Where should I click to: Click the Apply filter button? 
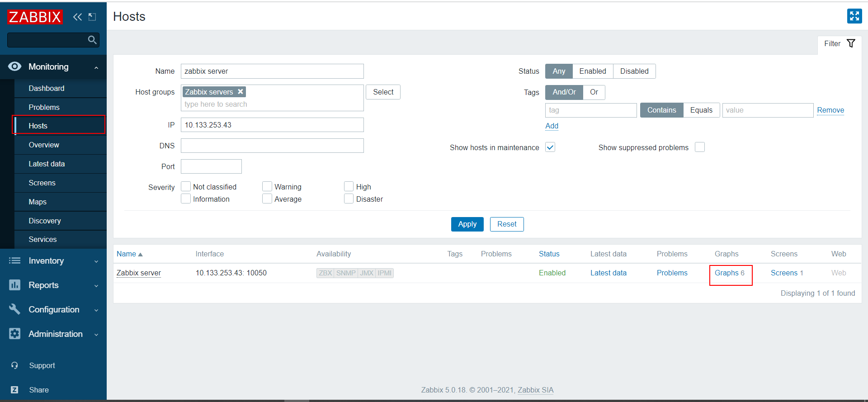(x=467, y=224)
